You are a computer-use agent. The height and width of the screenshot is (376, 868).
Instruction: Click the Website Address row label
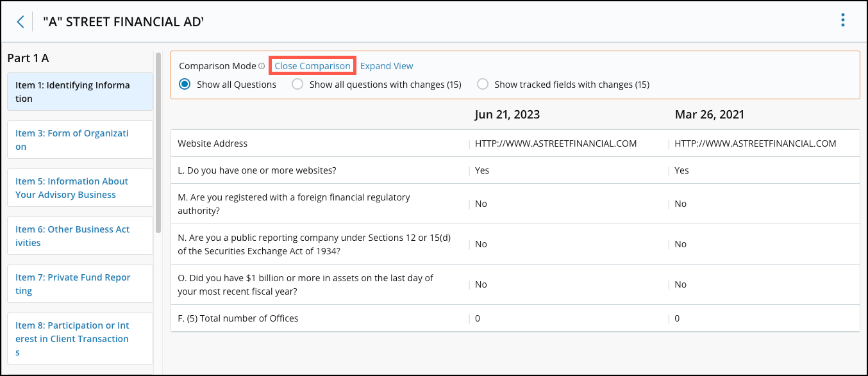(x=213, y=143)
